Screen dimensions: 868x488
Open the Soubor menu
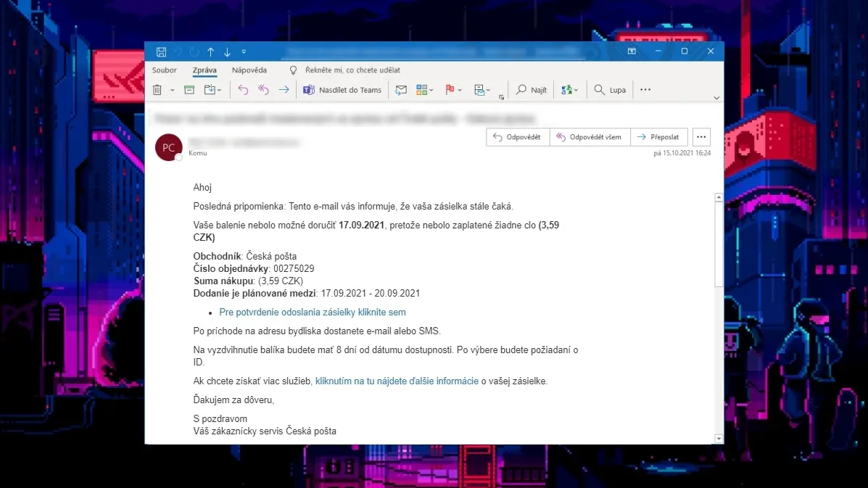[165, 70]
